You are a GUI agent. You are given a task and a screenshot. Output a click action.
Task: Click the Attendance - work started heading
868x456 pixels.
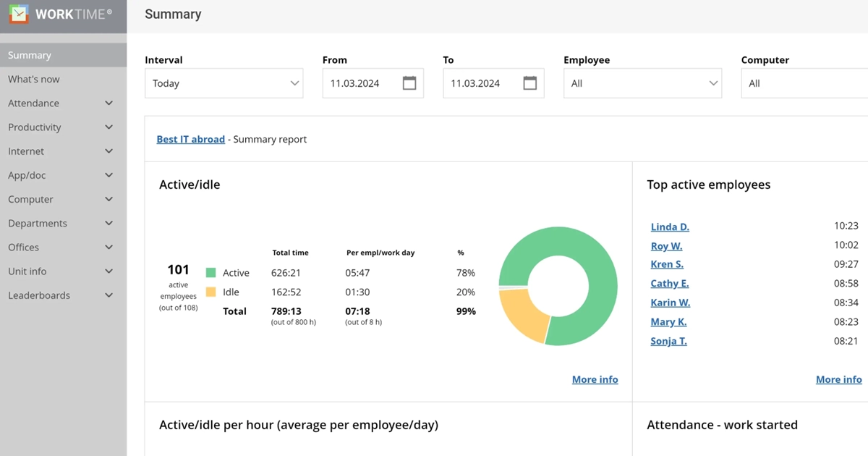[722, 425]
